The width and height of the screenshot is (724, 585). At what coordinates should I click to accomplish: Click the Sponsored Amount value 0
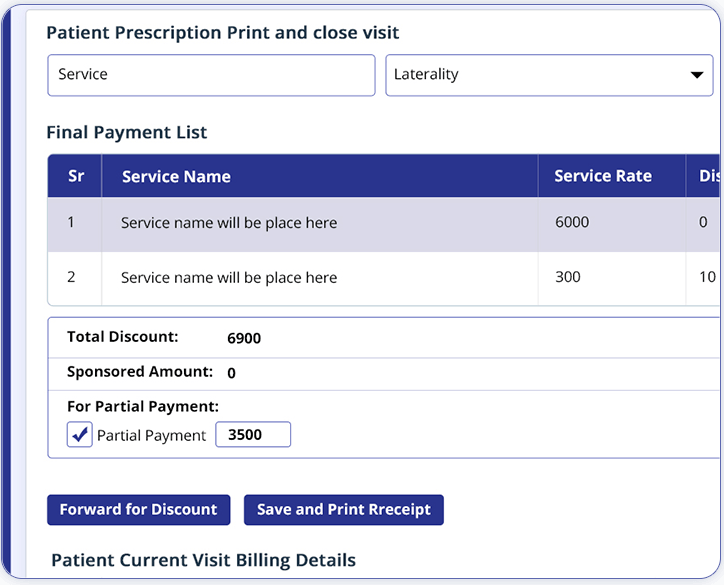click(232, 373)
